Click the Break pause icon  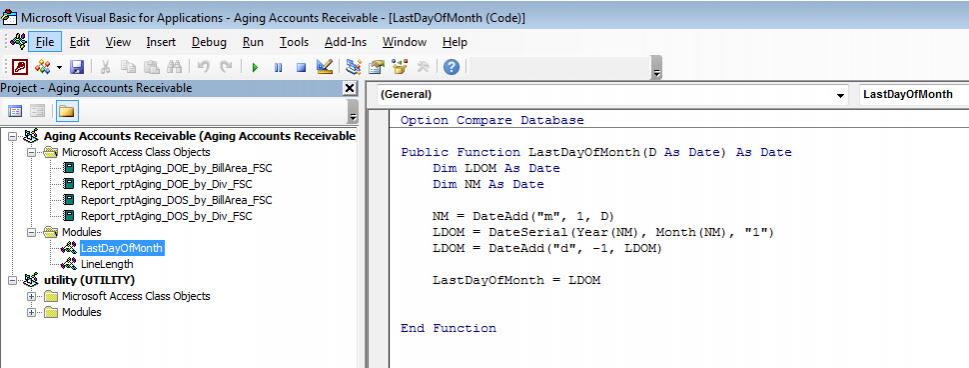click(278, 67)
